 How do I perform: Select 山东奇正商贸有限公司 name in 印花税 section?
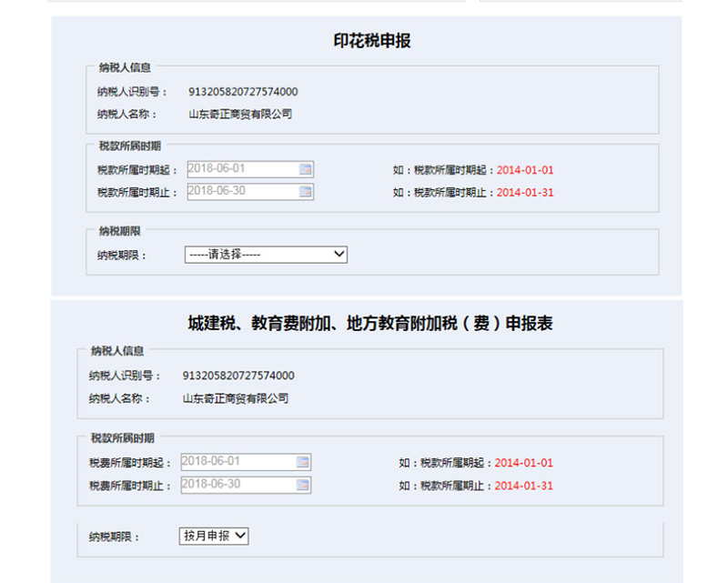click(x=240, y=115)
